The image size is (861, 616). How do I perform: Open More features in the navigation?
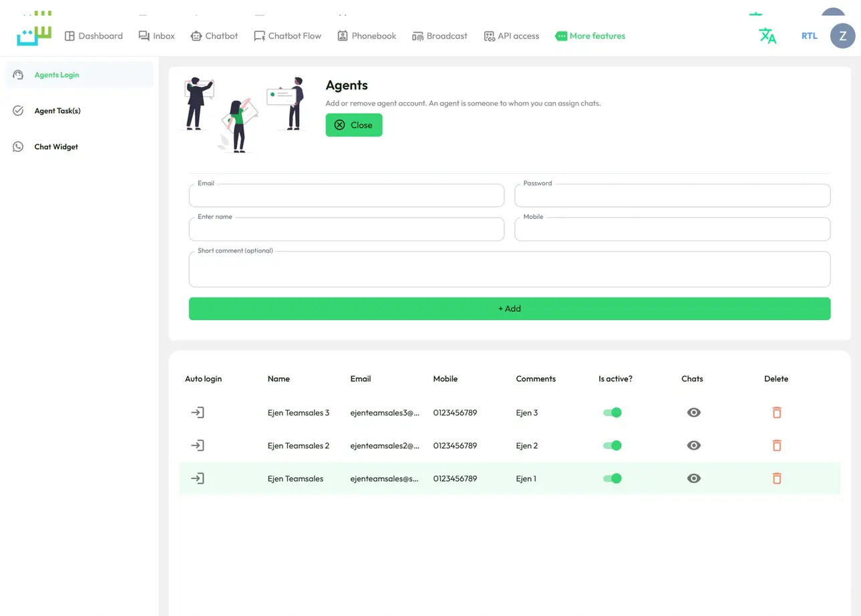pyautogui.click(x=590, y=36)
